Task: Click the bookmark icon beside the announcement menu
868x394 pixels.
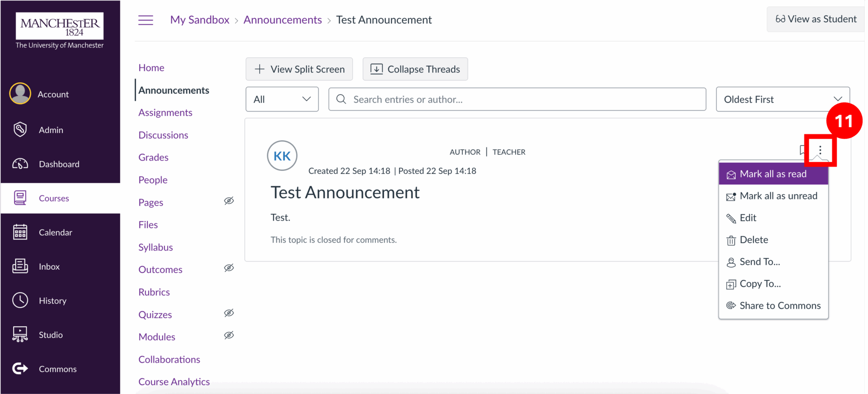Action: click(802, 150)
